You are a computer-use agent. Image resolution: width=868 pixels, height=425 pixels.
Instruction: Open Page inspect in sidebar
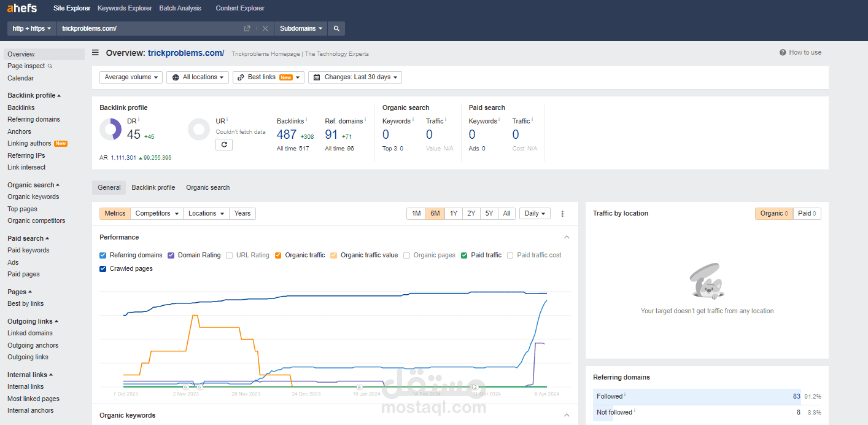click(30, 66)
